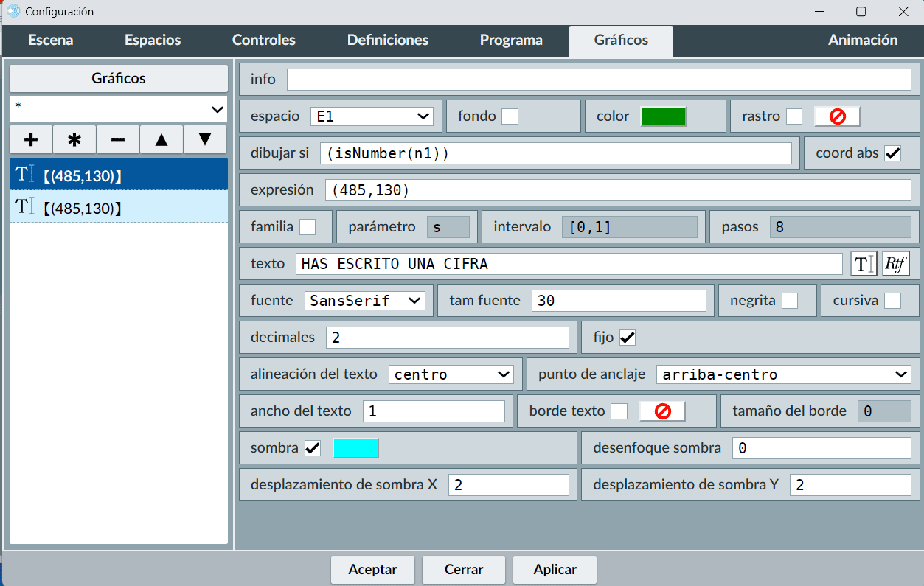Move graphic up with the up arrow
Screen dimensions: 924x586
(x=161, y=139)
